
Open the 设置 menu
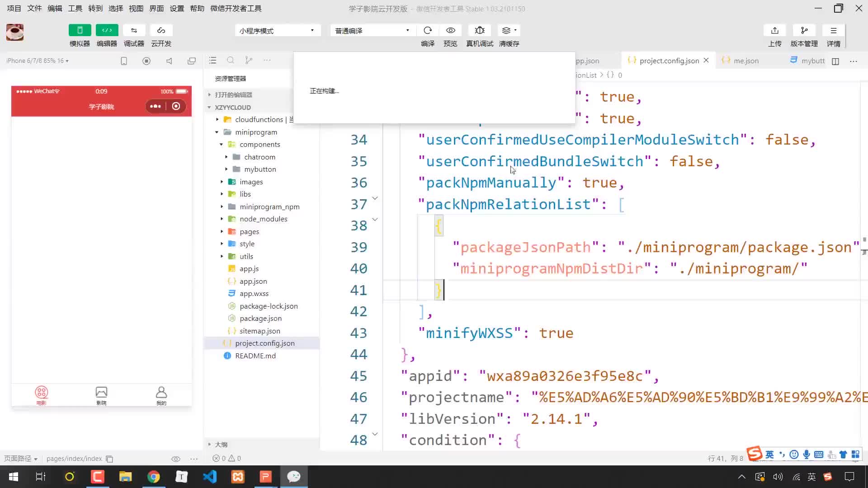[177, 8]
